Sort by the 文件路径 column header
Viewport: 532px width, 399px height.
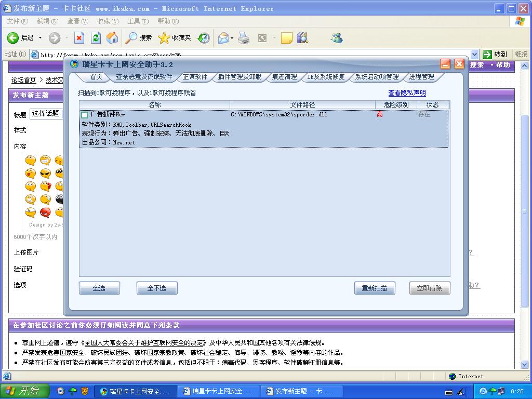303,105
